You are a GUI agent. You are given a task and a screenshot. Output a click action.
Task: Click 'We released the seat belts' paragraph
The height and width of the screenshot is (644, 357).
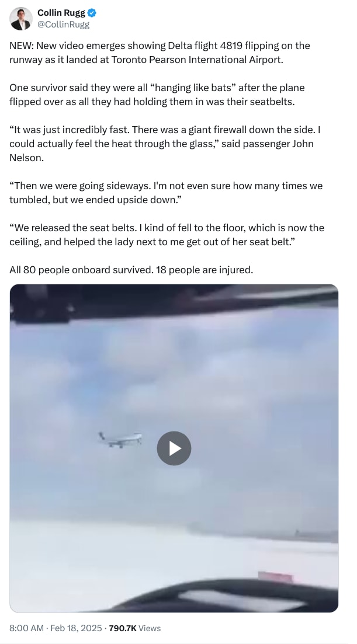coord(167,235)
